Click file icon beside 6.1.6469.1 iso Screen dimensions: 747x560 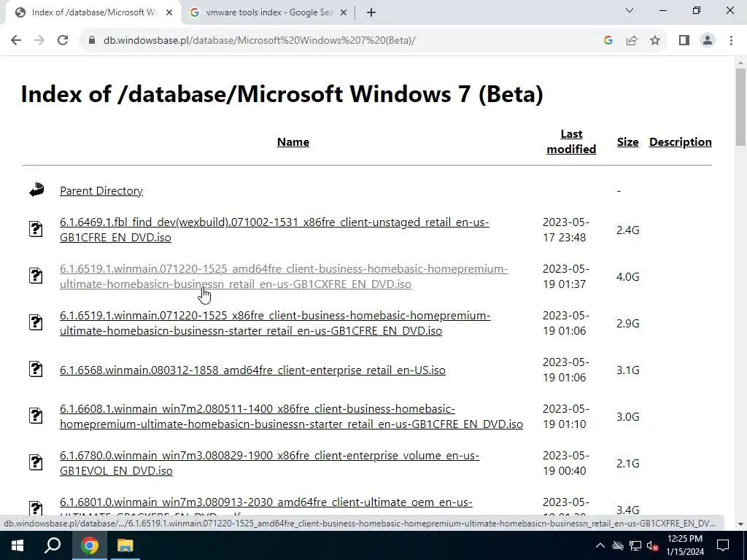click(x=36, y=229)
